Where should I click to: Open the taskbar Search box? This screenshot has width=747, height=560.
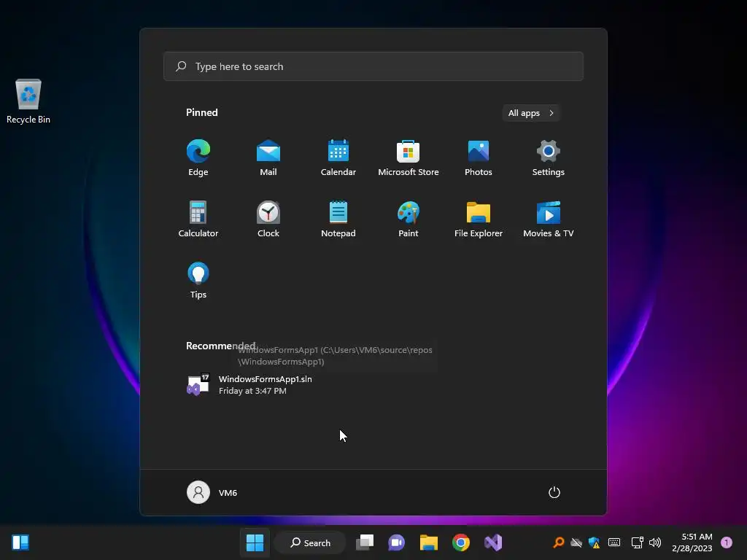pyautogui.click(x=311, y=542)
